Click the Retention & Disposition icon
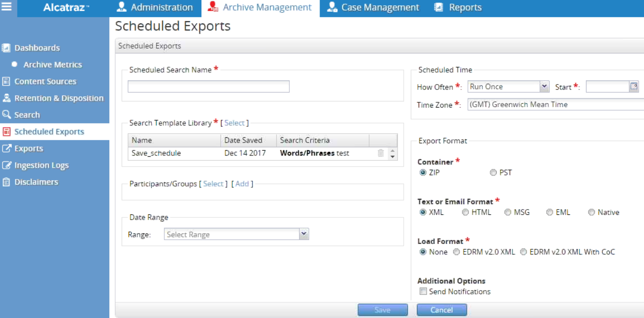Viewport: 644px width, 318px height. point(6,98)
